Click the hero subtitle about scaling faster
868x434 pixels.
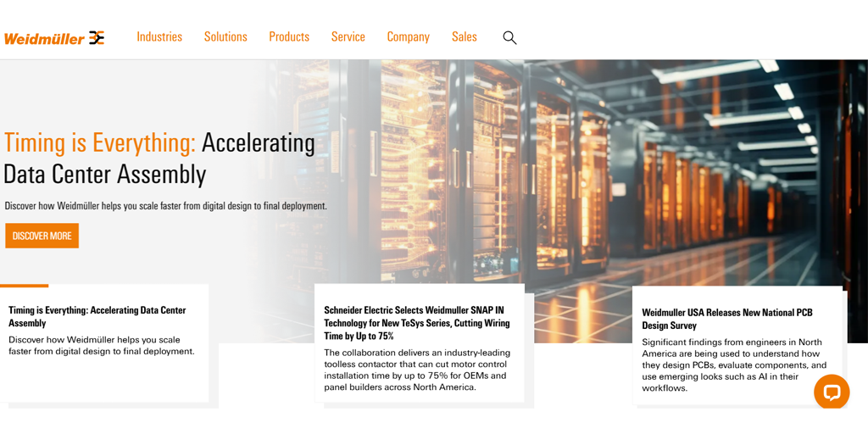pos(166,205)
